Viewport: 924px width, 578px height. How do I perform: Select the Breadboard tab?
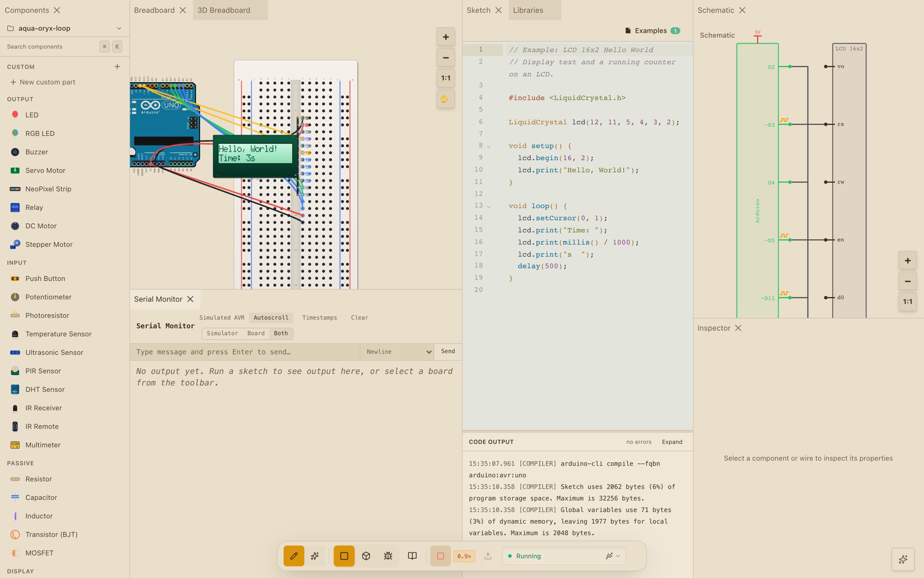pos(154,10)
